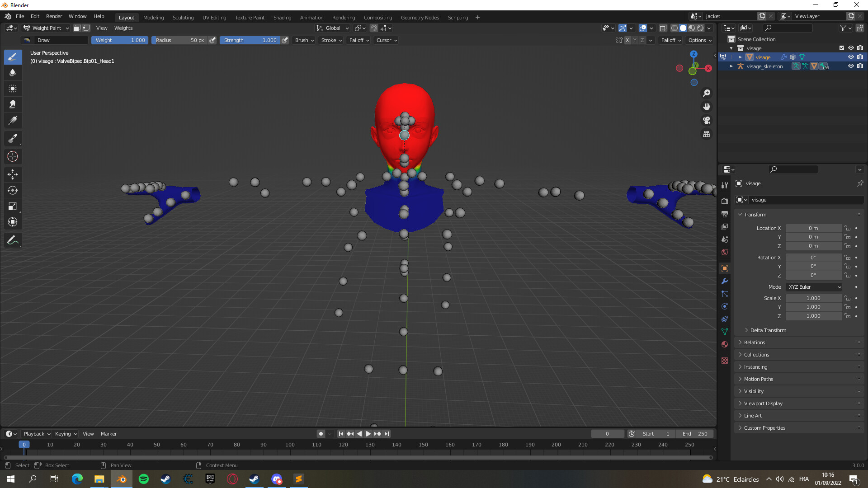Viewport: 868px width, 488px height.
Task: Switch perspective/orthographic grid icon
Action: click(707, 134)
